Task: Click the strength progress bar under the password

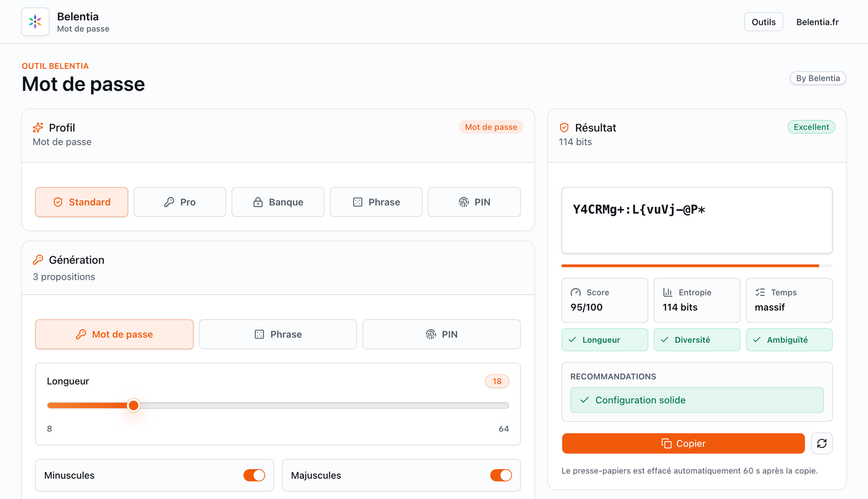Action: coord(697,266)
